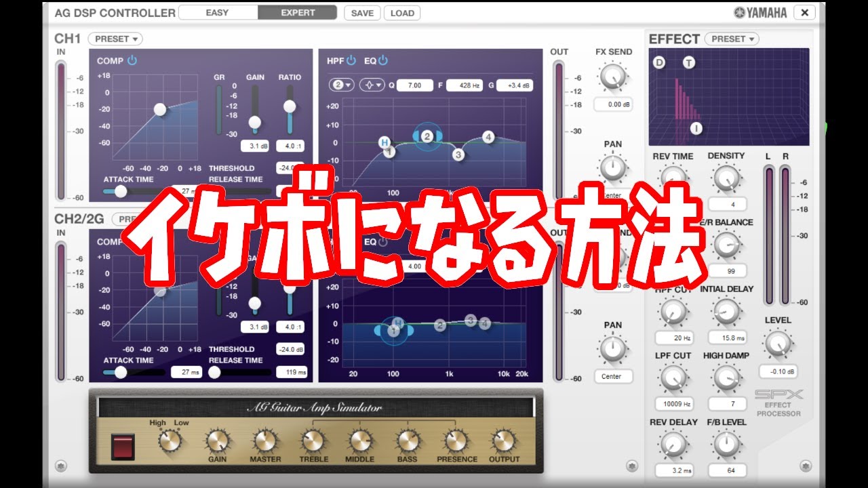868x488 pixels.
Task: Click the CH1 EQ Q value field 7.00
Action: click(x=414, y=85)
